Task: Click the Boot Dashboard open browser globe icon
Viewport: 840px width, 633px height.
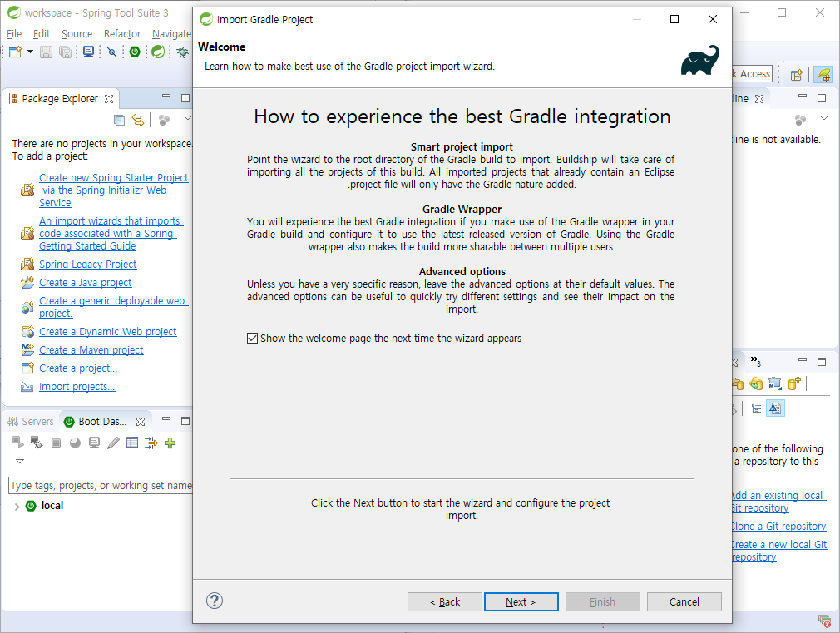Action: click(x=75, y=443)
